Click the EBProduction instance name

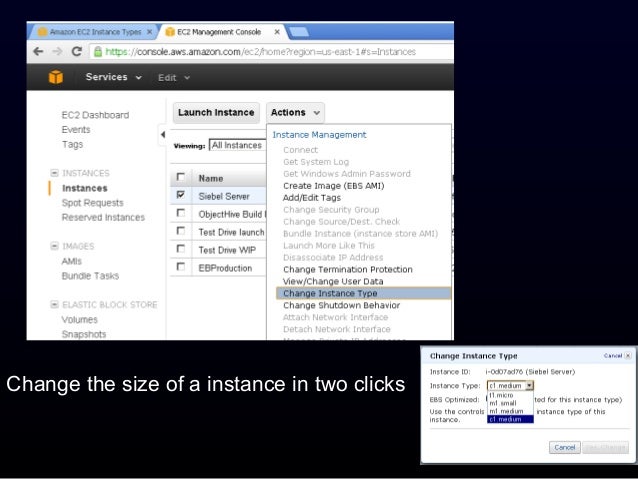[x=225, y=268]
